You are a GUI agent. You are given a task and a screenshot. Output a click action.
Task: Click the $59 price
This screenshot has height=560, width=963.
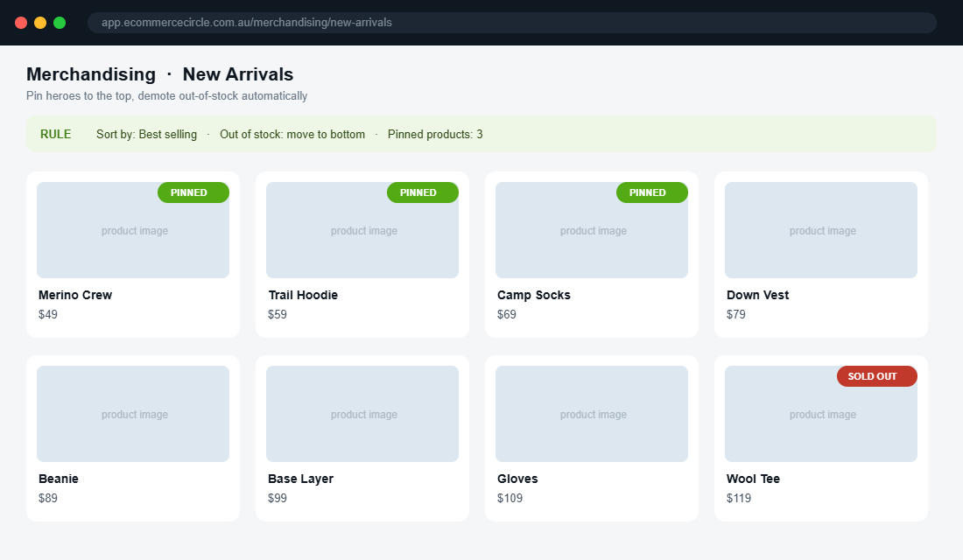[x=278, y=314]
